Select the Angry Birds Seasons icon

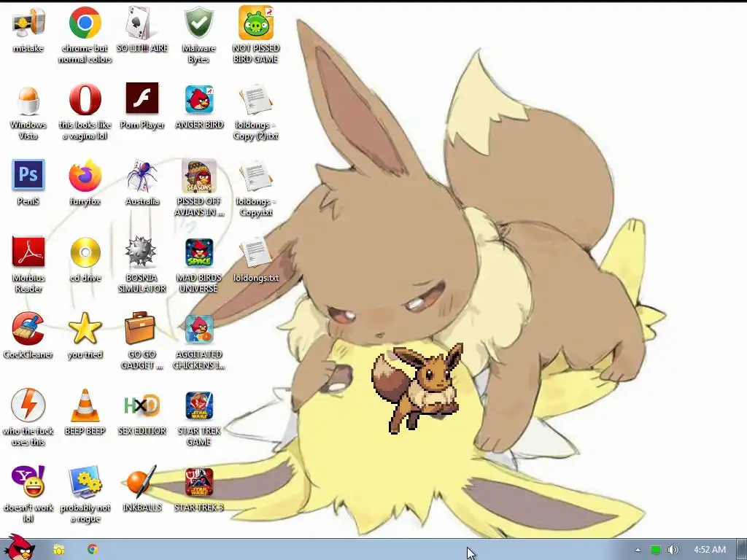pos(199,176)
